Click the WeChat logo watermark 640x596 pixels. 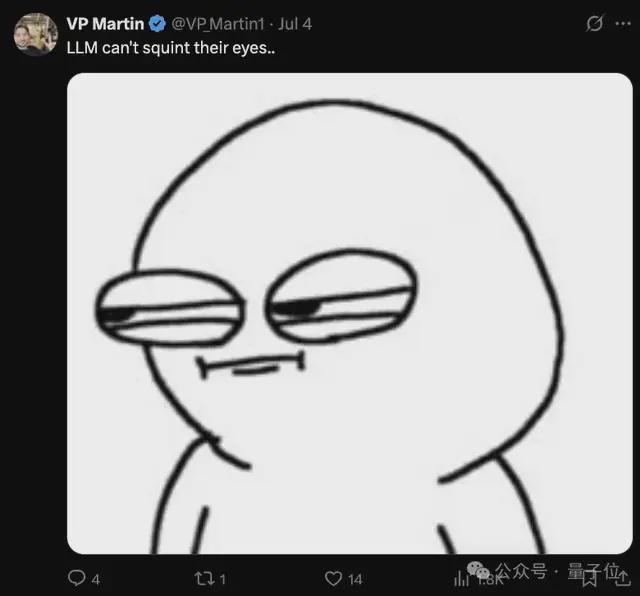478,569
